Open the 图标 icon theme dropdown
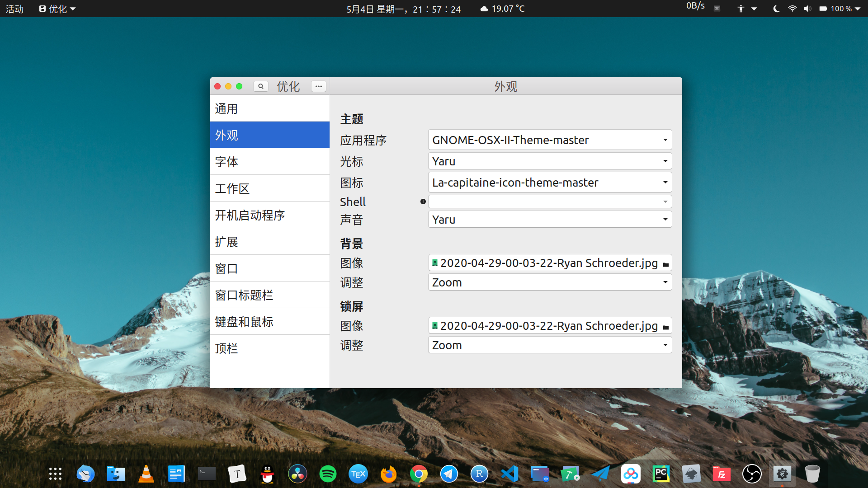Image resolution: width=868 pixels, height=488 pixels. (x=549, y=183)
